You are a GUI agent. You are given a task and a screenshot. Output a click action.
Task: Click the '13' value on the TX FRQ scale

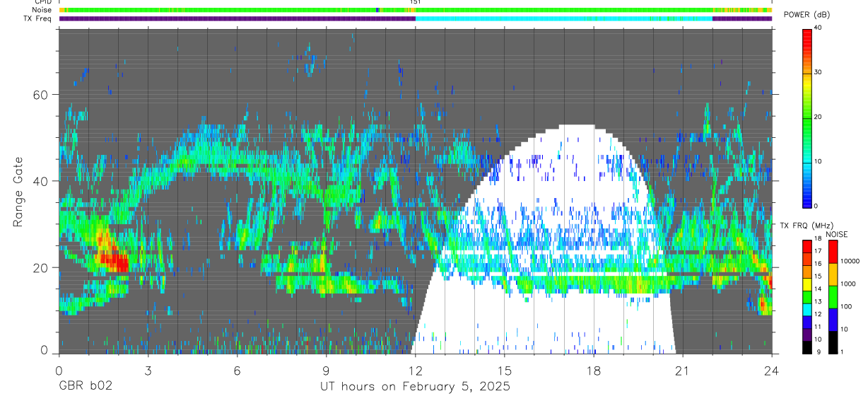click(818, 301)
